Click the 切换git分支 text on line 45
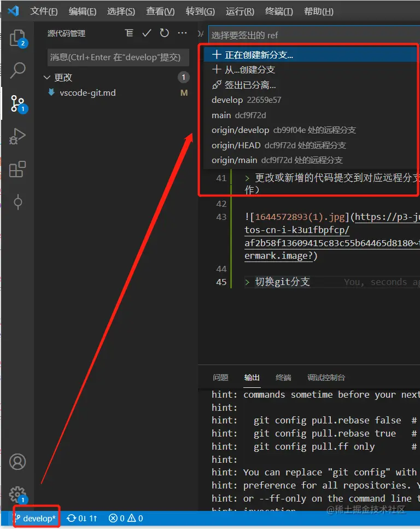 pyautogui.click(x=282, y=282)
